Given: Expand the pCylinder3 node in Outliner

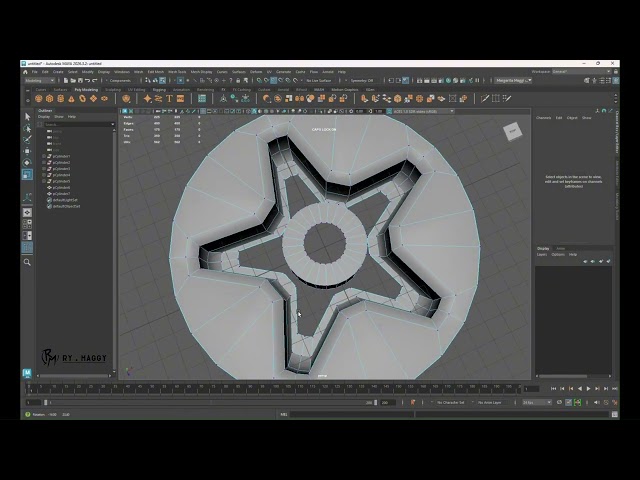Looking at the screenshot, I should 44,169.
